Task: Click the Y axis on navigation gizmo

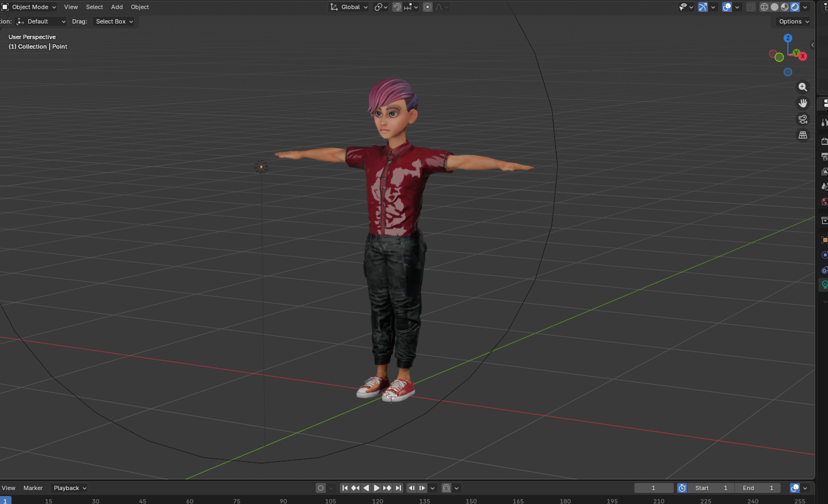Action: pos(796,53)
